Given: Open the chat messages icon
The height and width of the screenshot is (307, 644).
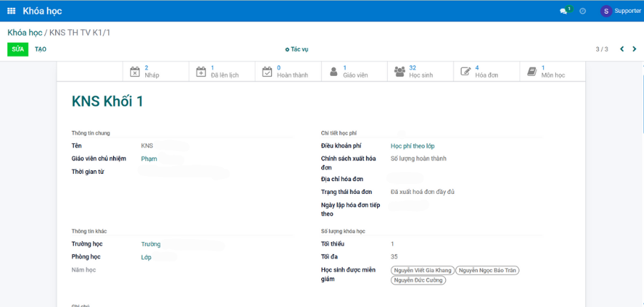Looking at the screenshot, I should pos(564,11).
